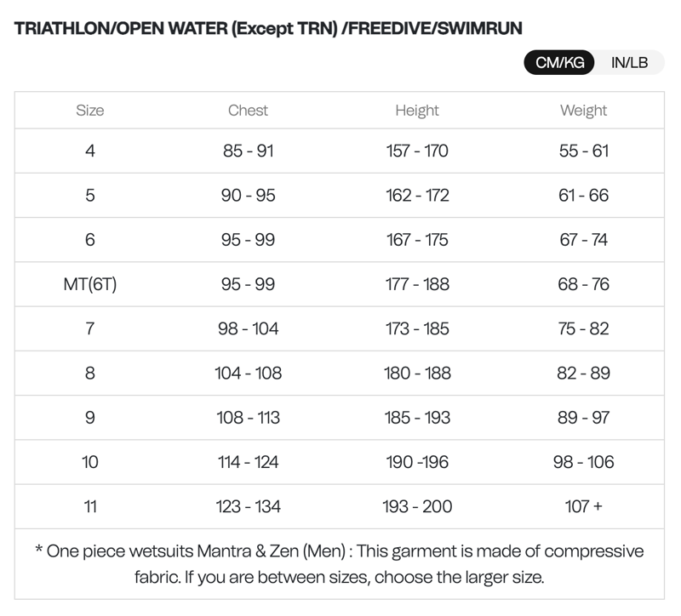The height and width of the screenshot is (616, 681).
Task: Select the CM/KG unit option
Action: click(559, 63)
